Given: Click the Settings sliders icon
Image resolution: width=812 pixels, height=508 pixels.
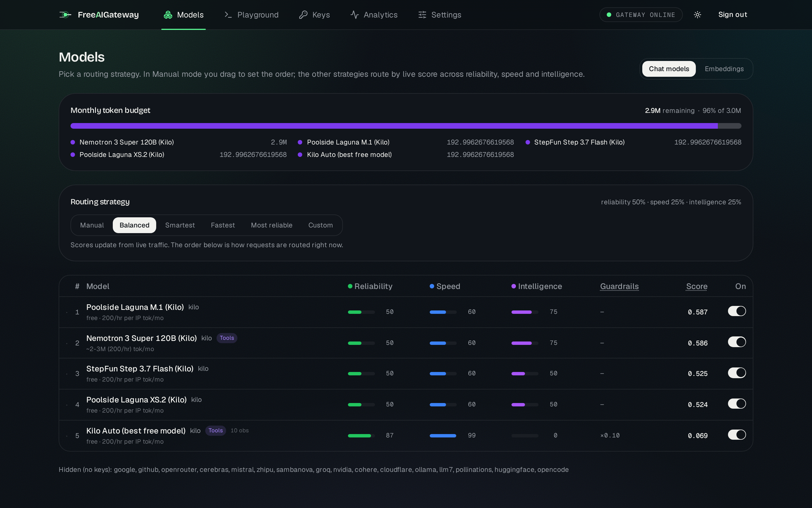Looking at the screenshot, I should [x=422, y=15].
